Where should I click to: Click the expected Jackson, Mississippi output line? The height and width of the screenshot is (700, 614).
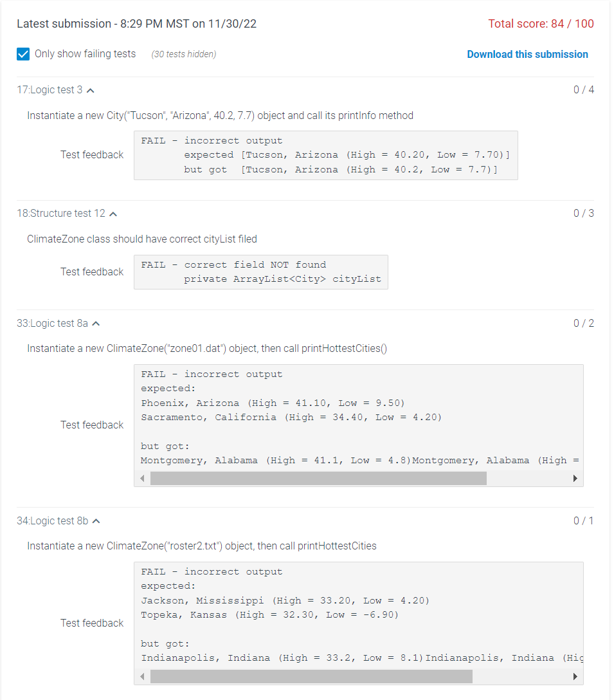[285, 600]
